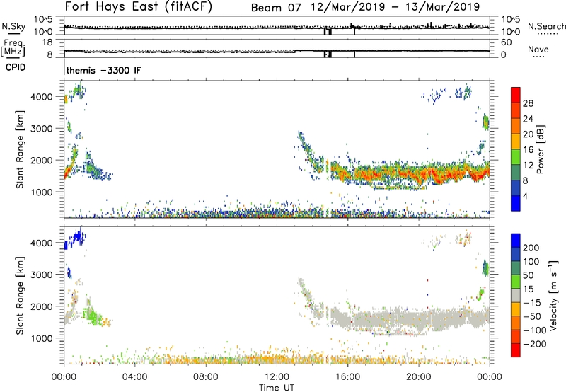Image resolution: width=566 pixels, height=392 pixels.
Task: Click the "Time UT" axis title
Action: tap(277, 388)
